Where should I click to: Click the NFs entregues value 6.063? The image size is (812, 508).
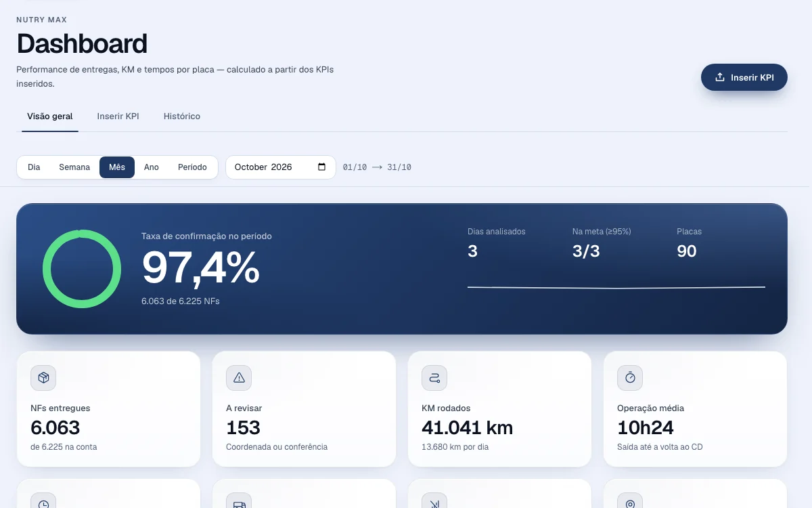point(55,428)
